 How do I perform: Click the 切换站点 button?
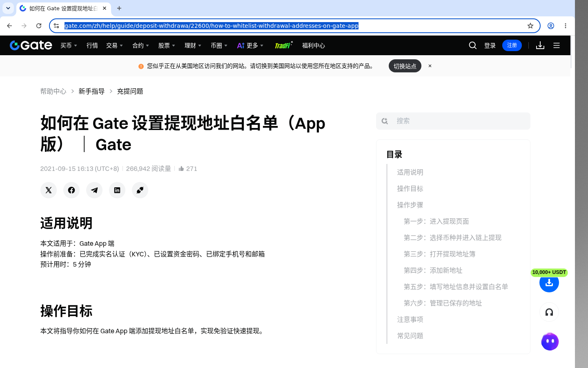point(405,66)
